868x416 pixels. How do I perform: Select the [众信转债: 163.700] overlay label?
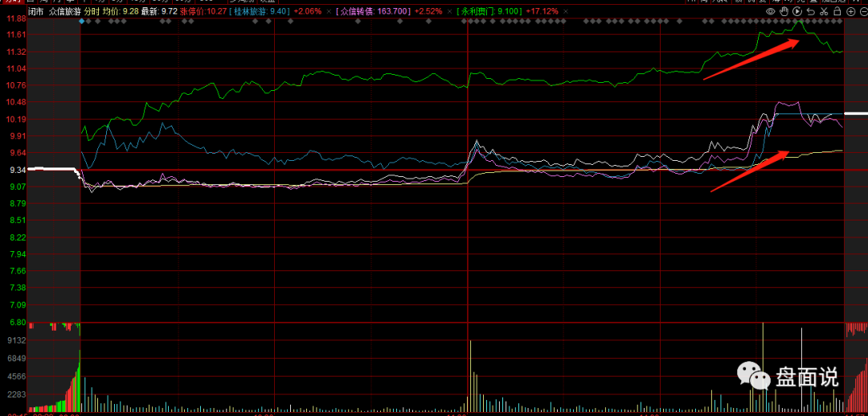[x=373, y=11]
